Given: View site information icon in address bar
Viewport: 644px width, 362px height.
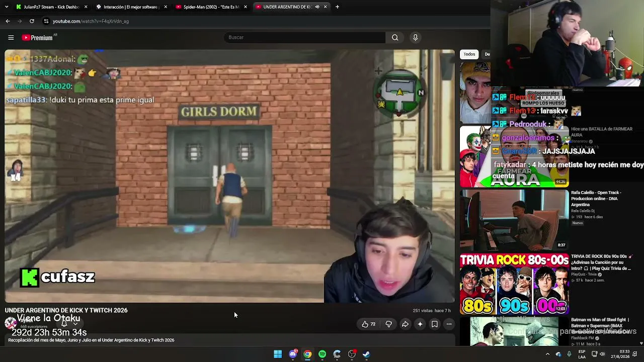Looking at the screenshot, I should pos(46,21).
